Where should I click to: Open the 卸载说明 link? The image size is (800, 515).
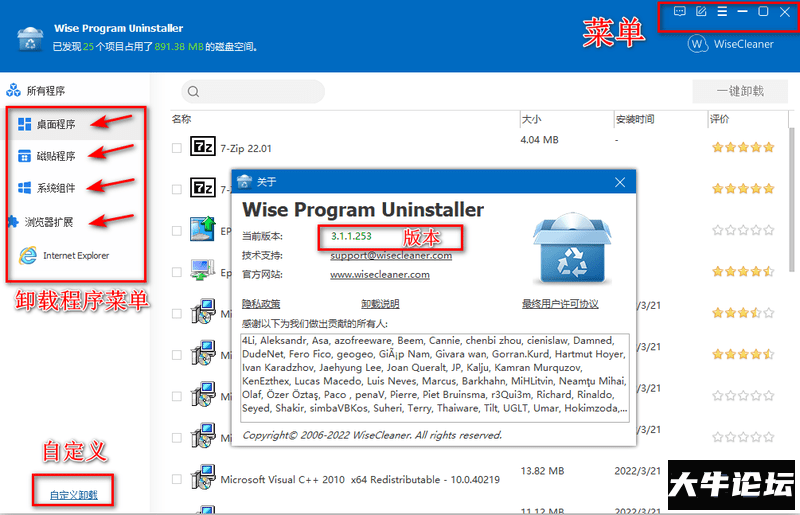pos(380,304)
